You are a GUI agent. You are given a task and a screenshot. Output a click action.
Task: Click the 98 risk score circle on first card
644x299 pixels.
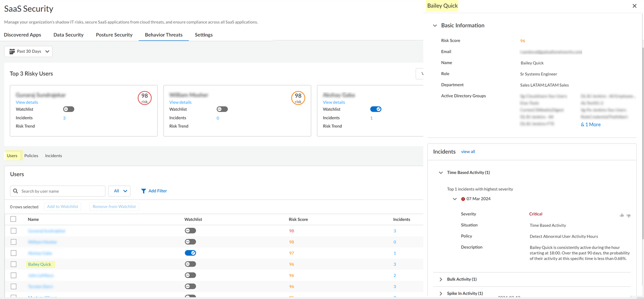(x=145, y=98)
